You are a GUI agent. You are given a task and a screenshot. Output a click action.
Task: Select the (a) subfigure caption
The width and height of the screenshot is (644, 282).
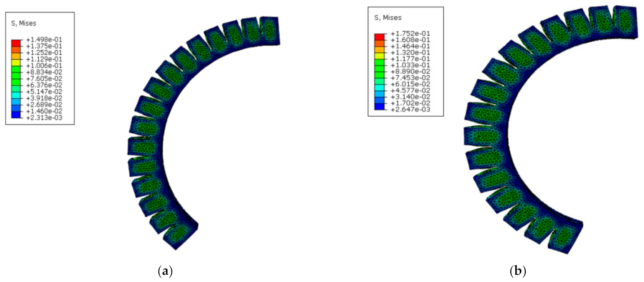[165, 271]
